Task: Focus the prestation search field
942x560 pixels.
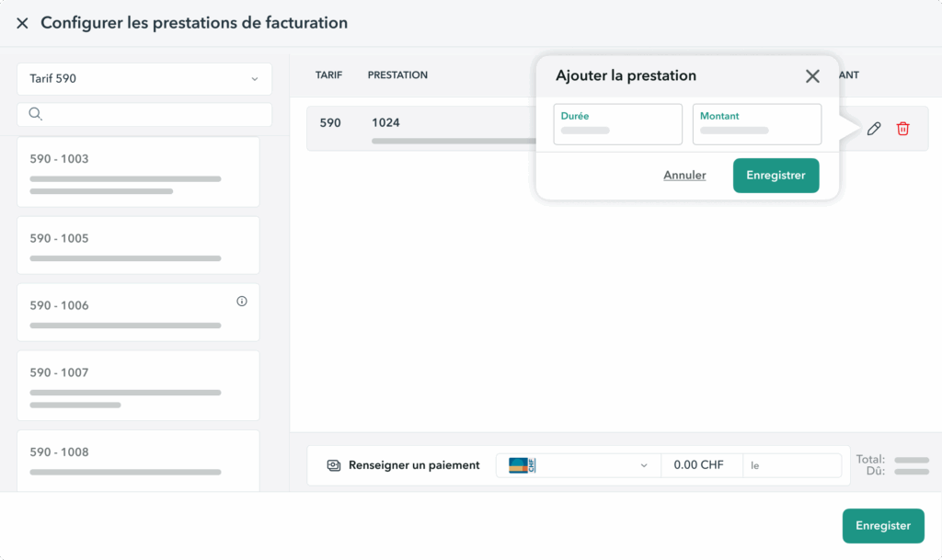Action: [x=144, y=114]
